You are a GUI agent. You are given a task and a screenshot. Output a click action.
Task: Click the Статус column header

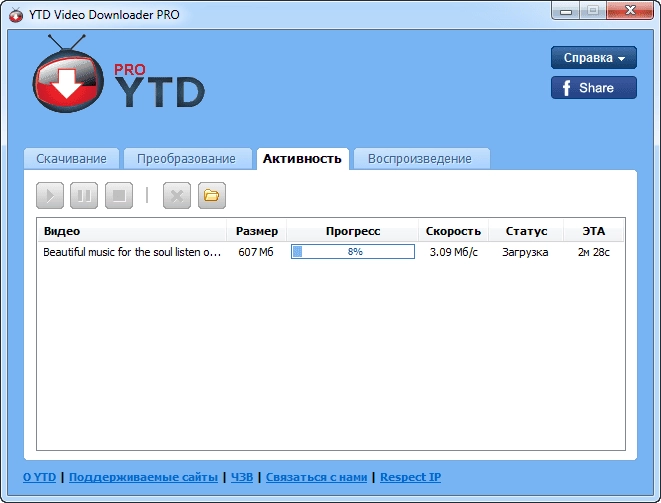point(526,231)
